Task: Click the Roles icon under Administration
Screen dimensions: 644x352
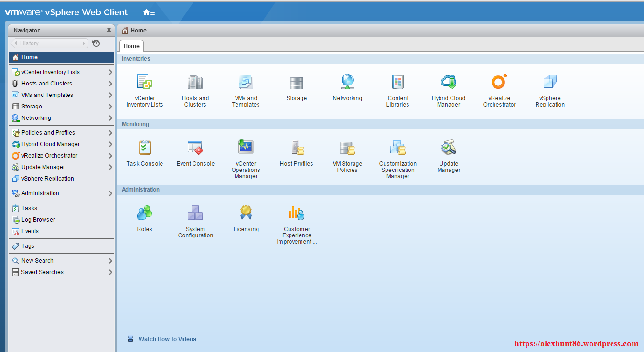Action: pos(144,213)
